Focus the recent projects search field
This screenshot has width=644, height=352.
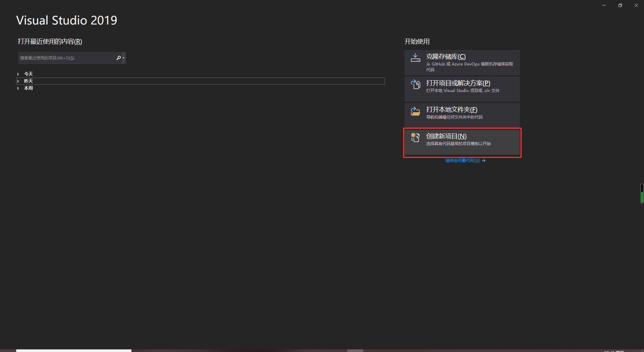pos(67,58)
